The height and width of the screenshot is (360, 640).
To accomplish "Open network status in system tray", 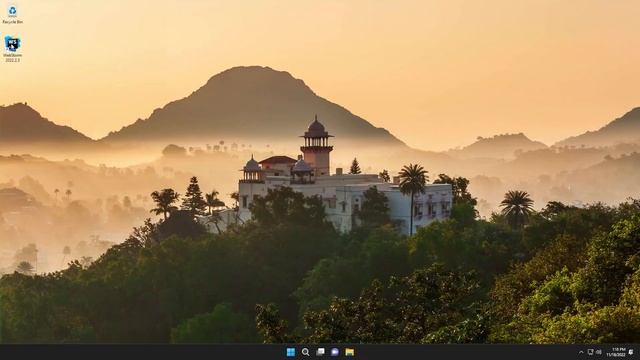I will 590,352.
